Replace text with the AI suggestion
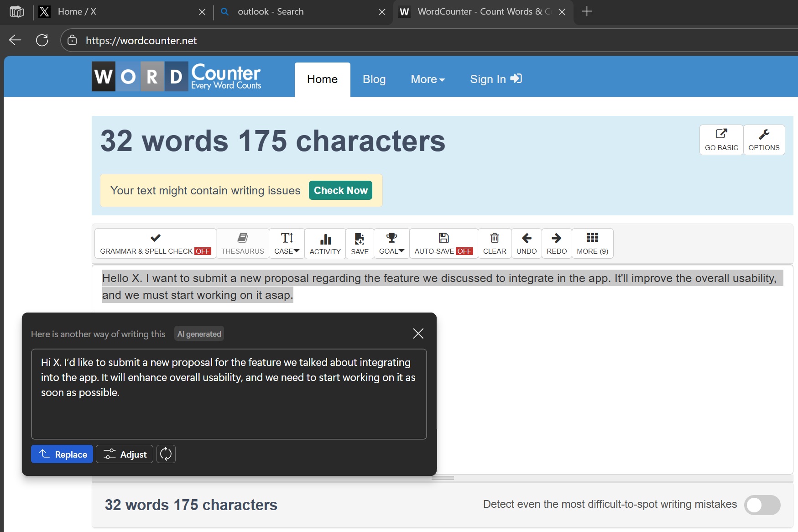 [x=62, y=454]
